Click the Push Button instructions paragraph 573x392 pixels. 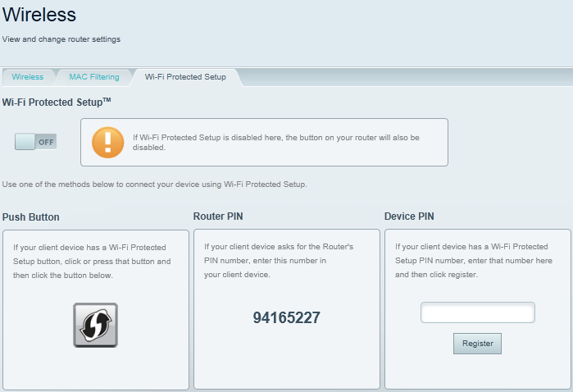[x=92, y=261]
